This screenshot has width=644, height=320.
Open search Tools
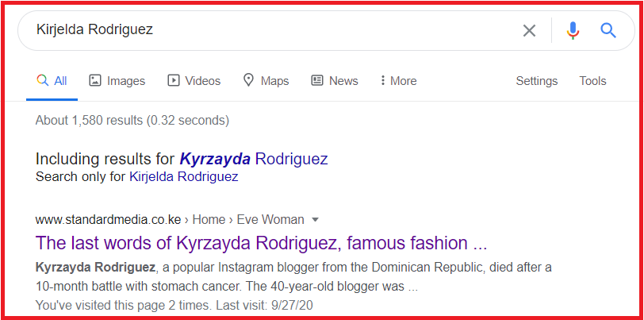tap(592, 81)
